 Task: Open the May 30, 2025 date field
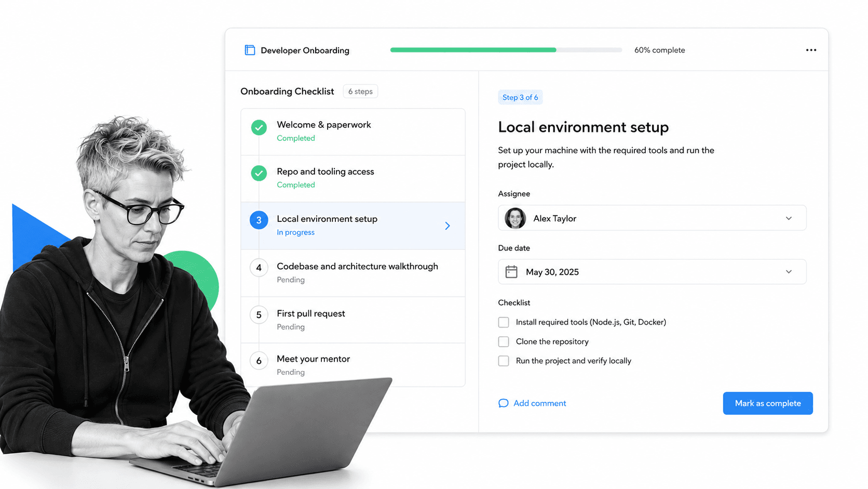click(652, 272)
